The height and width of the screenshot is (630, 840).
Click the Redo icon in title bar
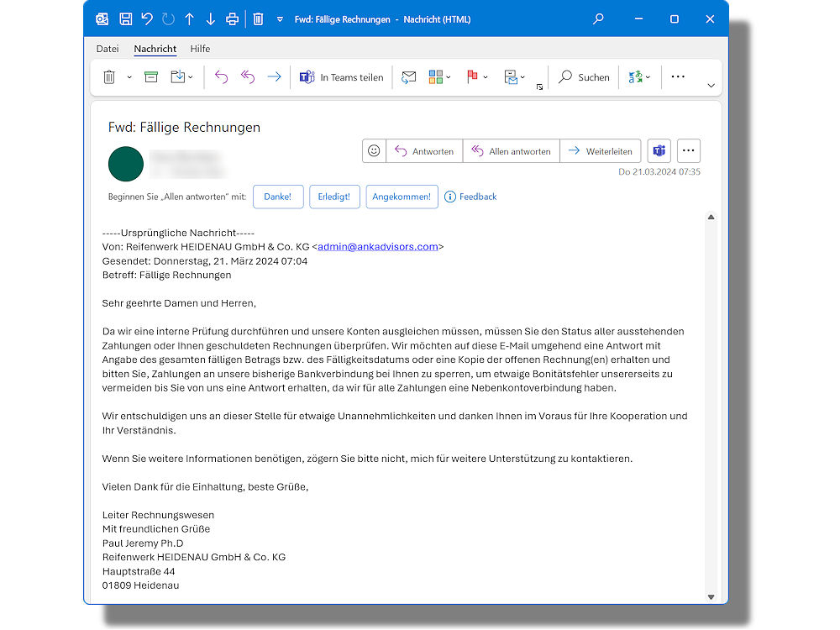(168, 19)
